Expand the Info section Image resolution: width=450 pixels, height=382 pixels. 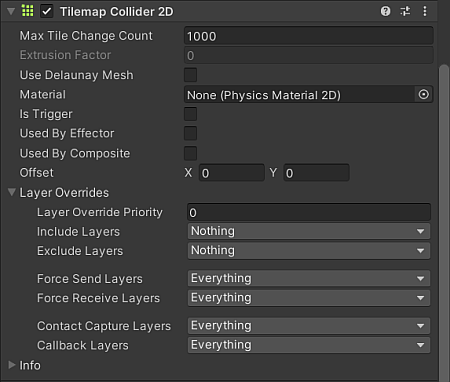click(x=12, y=365)
